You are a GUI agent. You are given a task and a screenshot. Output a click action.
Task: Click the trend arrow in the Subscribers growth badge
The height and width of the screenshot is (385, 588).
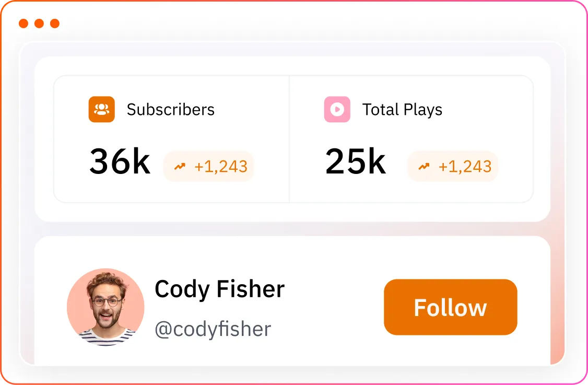pyautogui.click(x=180, y=167)
